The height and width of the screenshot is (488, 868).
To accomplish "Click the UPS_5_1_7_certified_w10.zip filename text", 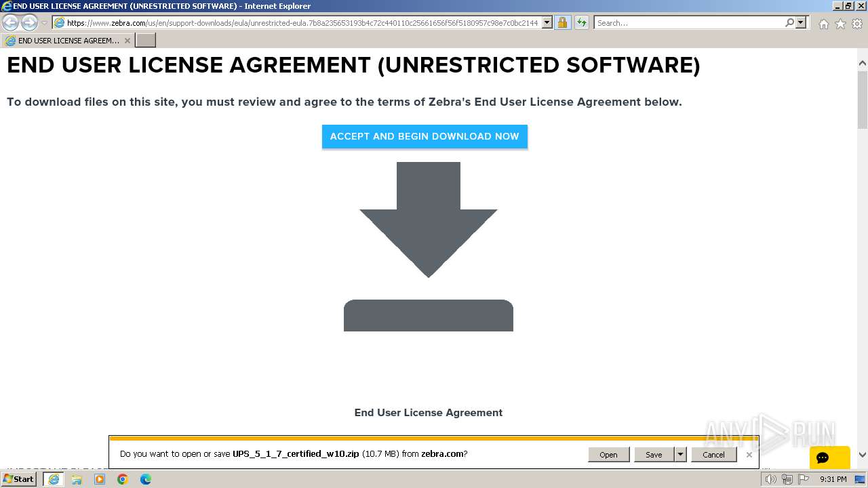I will [x=296, y=454].
